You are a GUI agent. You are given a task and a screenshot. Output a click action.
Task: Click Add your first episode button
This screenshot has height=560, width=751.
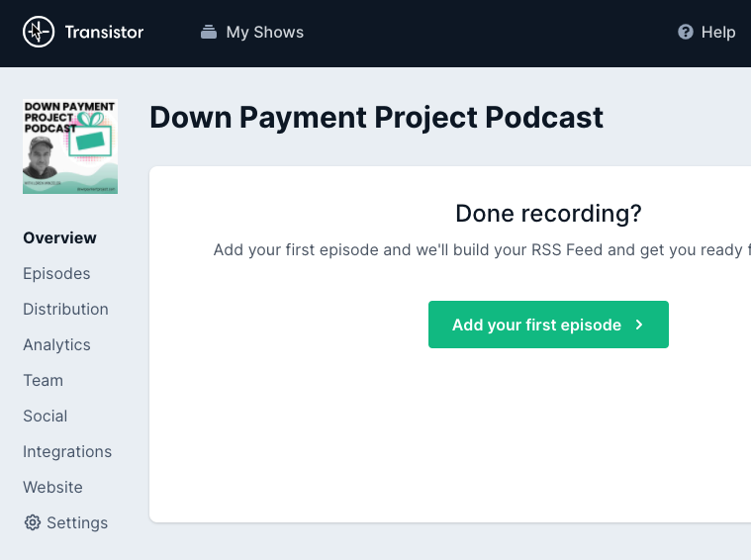[x=548, y=325]
